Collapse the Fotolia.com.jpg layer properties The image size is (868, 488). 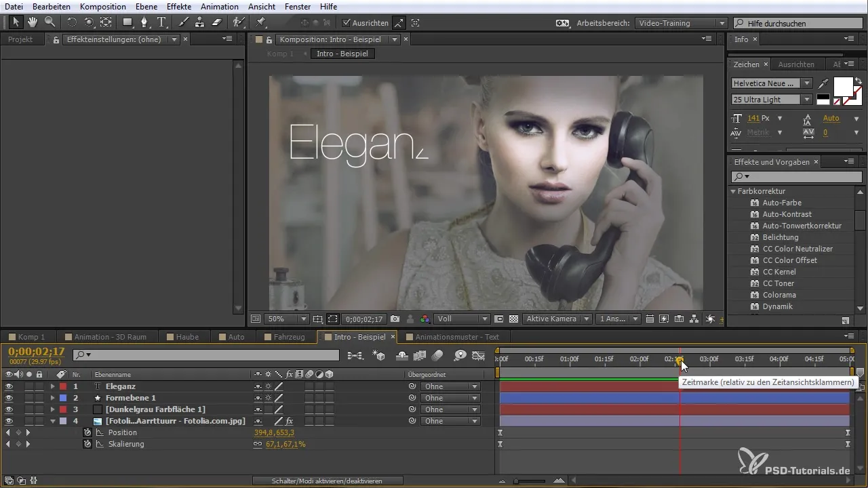coord(52,421)
